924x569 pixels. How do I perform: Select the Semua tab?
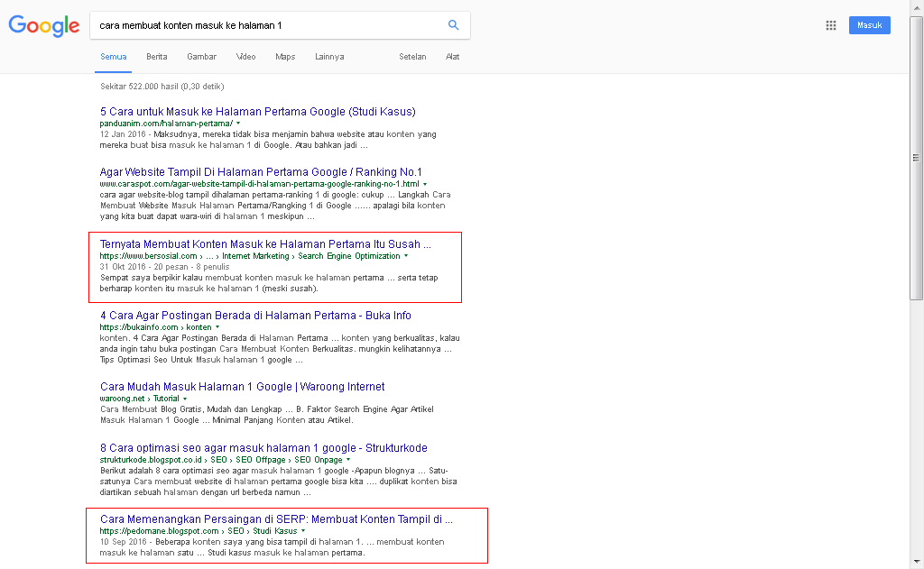coord(113,57)
